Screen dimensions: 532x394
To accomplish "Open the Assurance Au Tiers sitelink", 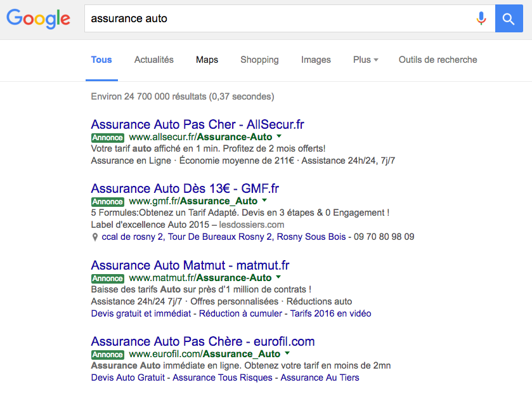I will pos(320,378).
